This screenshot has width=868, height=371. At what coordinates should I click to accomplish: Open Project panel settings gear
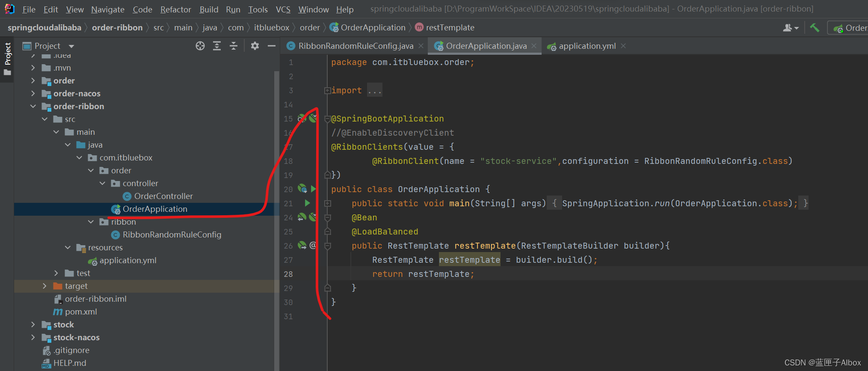pyautogui.click(x=255, y=46)
